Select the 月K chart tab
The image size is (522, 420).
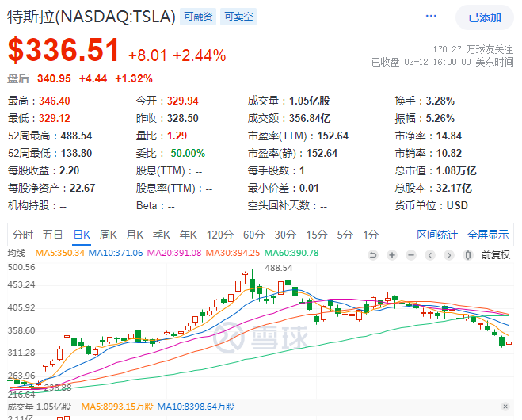pos(135,235)
